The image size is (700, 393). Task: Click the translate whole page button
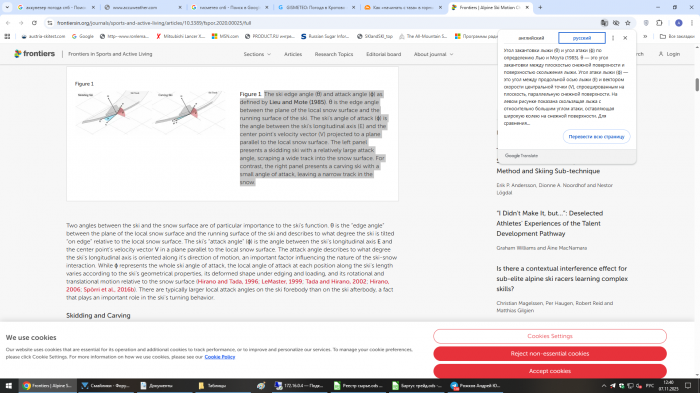pos(596,137)
